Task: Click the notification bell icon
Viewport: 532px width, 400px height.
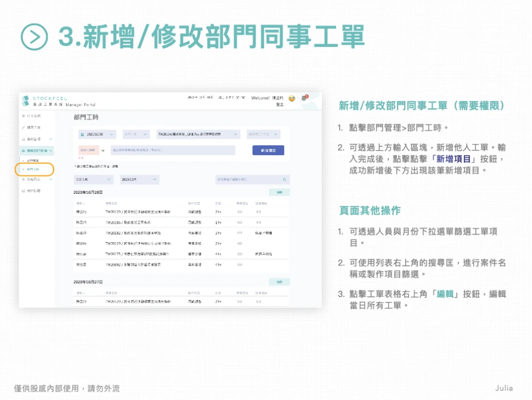Action: [x=304, y=98]
